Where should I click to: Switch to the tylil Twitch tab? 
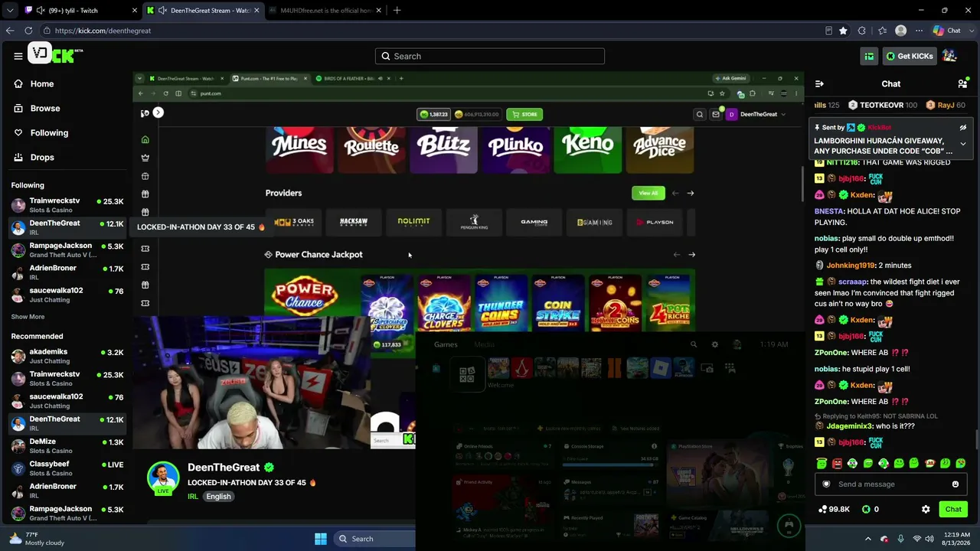coord(71,11)
